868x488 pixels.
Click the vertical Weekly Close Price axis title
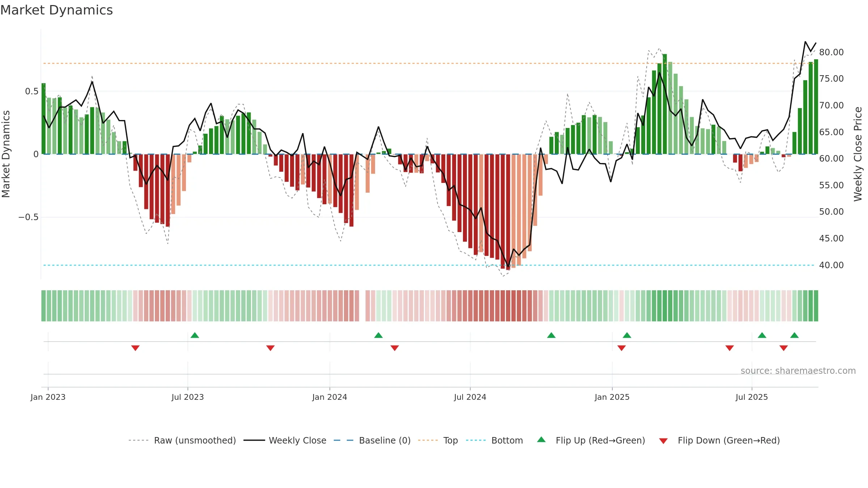[858, 154]
